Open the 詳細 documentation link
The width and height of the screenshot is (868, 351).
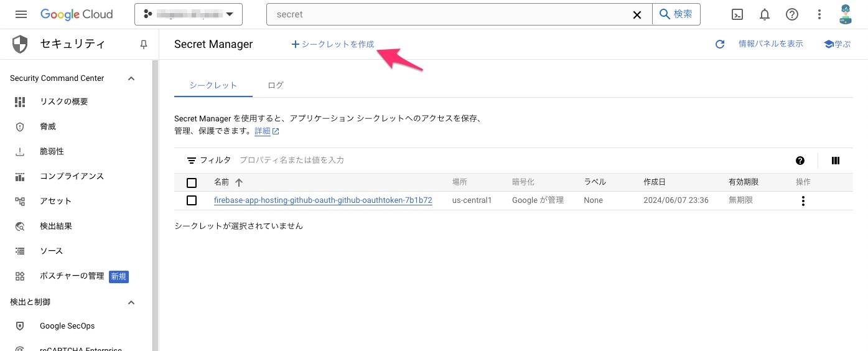point(267,131)
